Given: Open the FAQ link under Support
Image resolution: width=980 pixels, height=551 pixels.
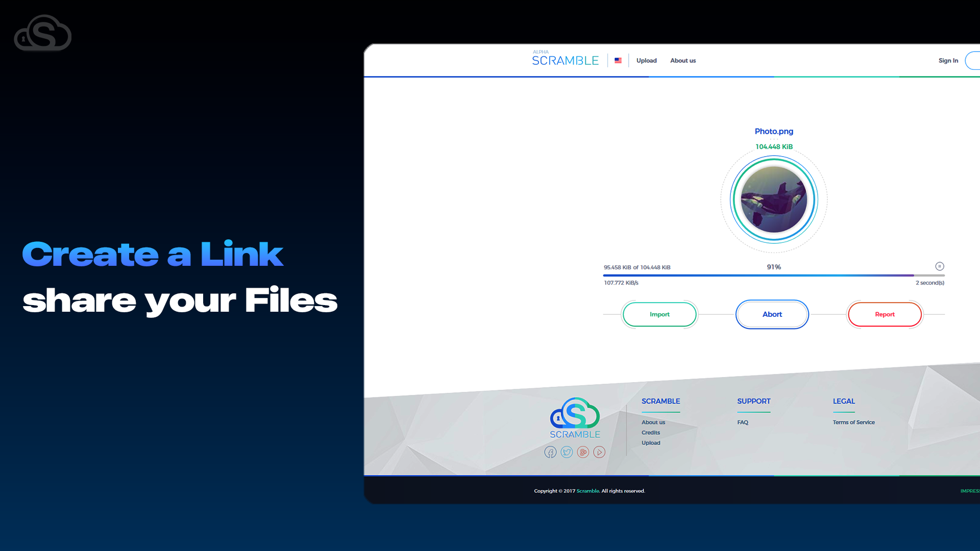Looking at the screenshot, I should coord(743,422).
